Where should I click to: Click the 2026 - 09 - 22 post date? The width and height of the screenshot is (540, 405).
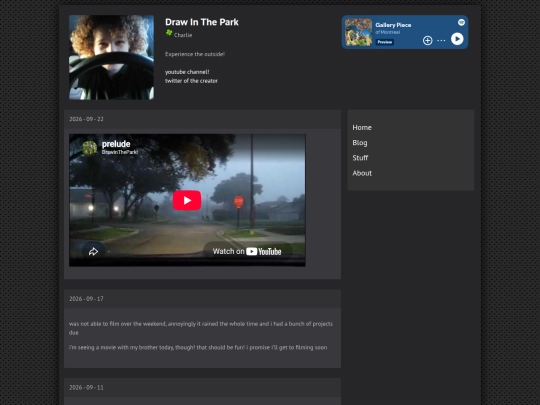(86, 119)
